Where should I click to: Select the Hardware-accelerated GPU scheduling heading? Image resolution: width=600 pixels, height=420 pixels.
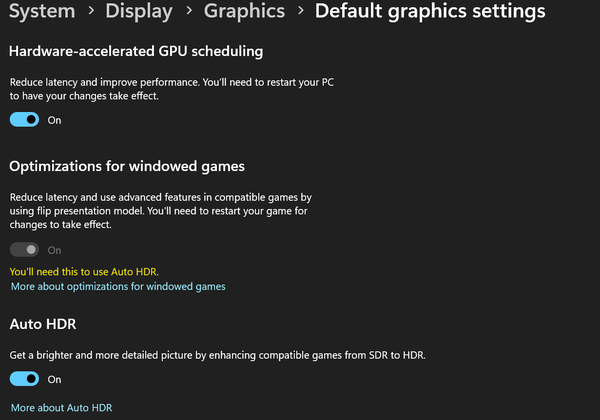(x=136, y=51)
